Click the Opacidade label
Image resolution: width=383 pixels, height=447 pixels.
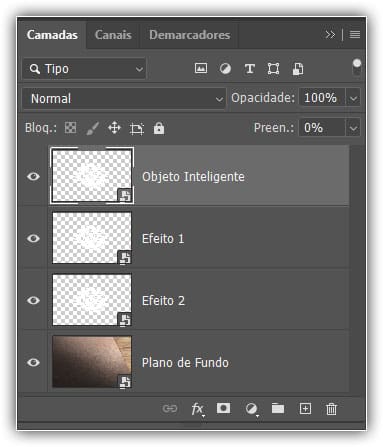point(263,98)
